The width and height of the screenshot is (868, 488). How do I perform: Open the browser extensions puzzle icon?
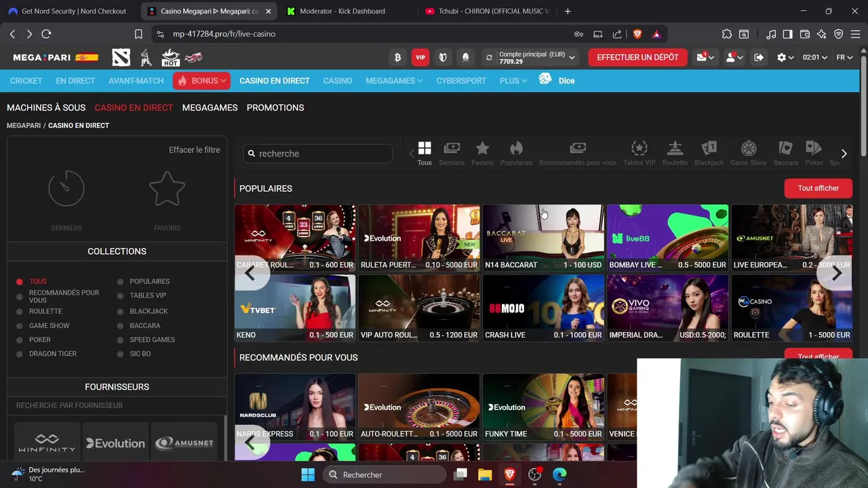727,34
